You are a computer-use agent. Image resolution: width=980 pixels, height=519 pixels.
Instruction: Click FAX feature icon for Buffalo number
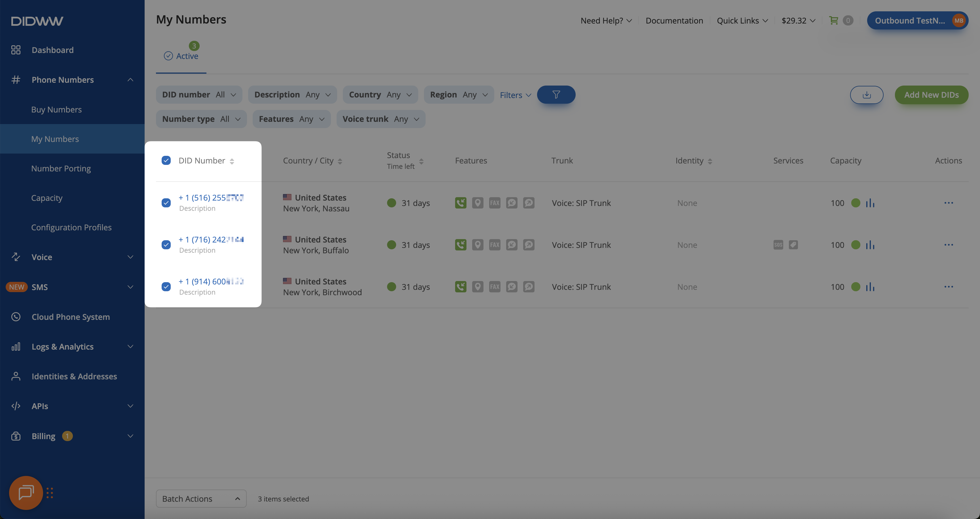point(495,245)
